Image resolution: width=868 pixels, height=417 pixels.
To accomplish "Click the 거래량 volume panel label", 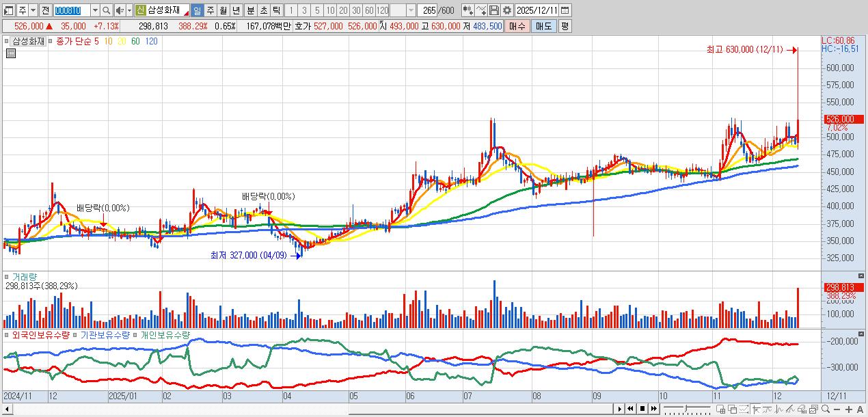I will tap(25, 277).
